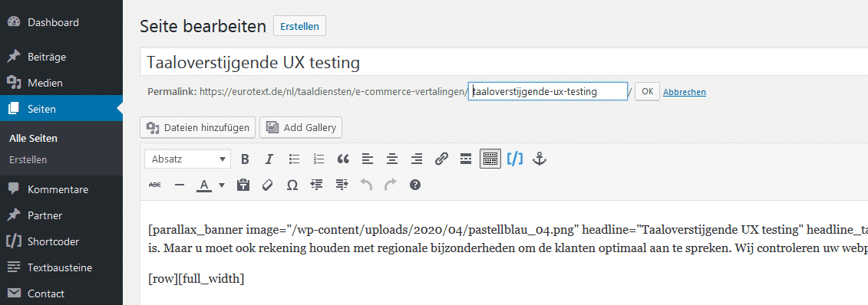
Task: Insert special character Omega icon
Action: (x=292, y=185)
